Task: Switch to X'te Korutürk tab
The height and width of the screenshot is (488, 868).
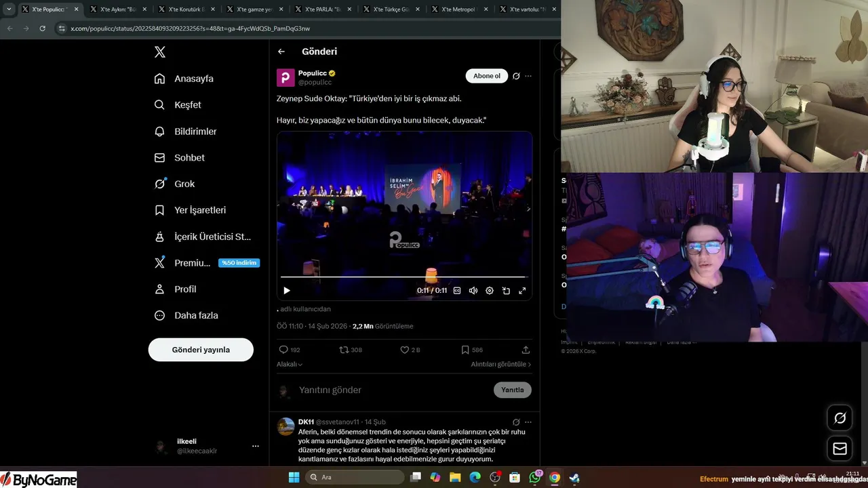Action: point(186,9)
